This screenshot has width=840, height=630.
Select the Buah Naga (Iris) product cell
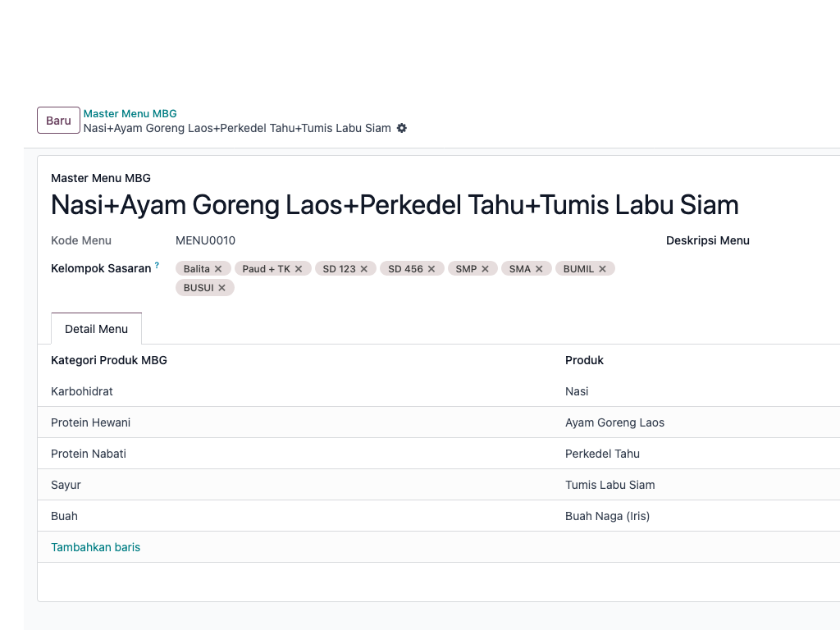607,516
